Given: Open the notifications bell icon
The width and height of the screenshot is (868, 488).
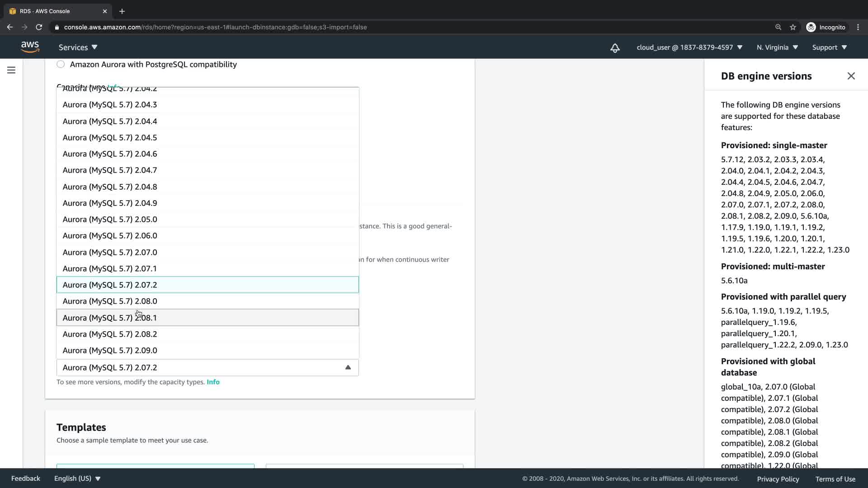Looking at the screenshot, I should 615,48.
